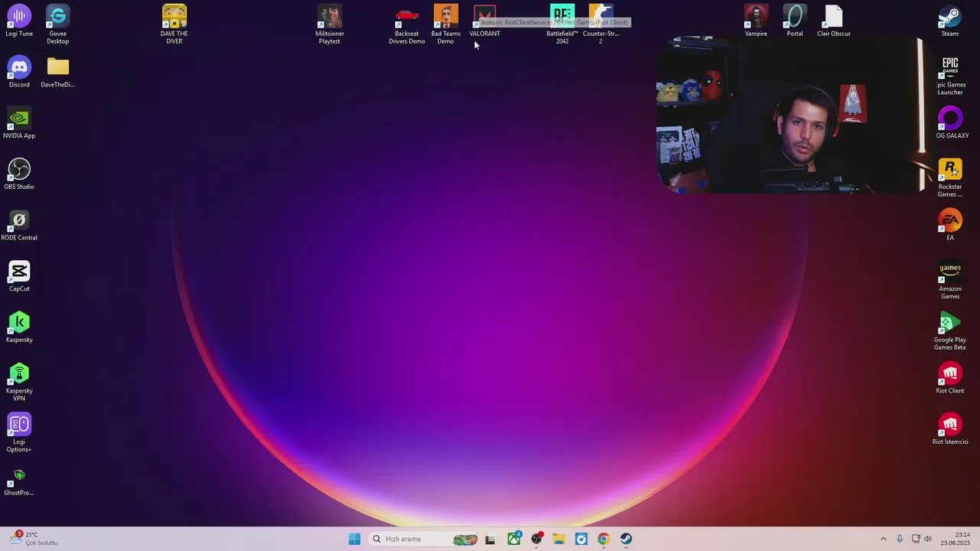This screenshot has width=980, height=551.
Task: Select the VALORANT desktop shortcut
Action: coord(485,21)
